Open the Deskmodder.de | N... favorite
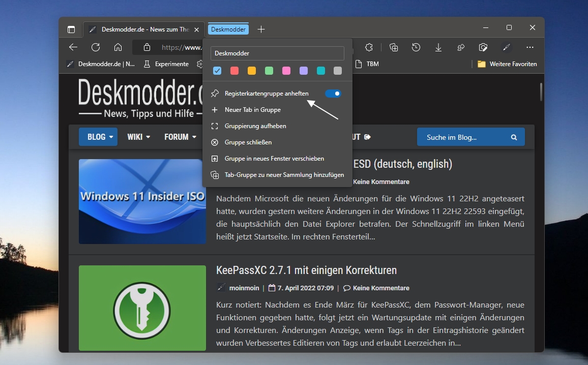This screenshot has height=365, width=588. pyautogui.click(x=101, y=64)
